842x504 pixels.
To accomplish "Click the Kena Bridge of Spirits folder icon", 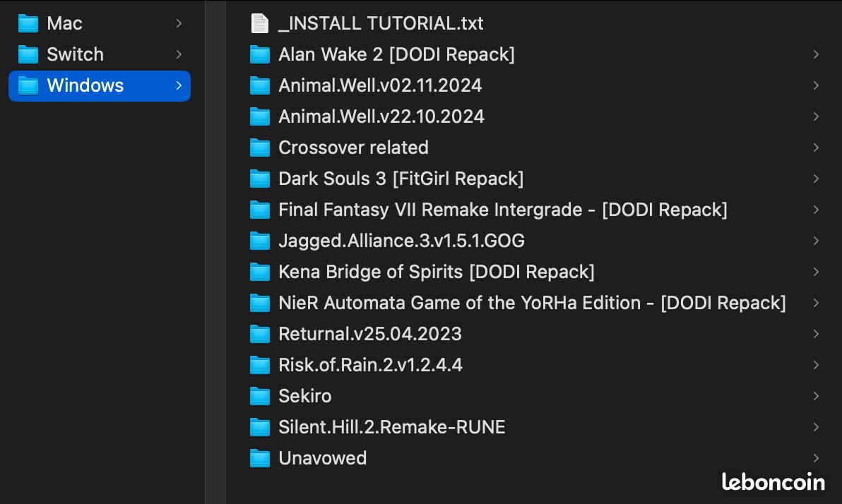I will [260, 272].
